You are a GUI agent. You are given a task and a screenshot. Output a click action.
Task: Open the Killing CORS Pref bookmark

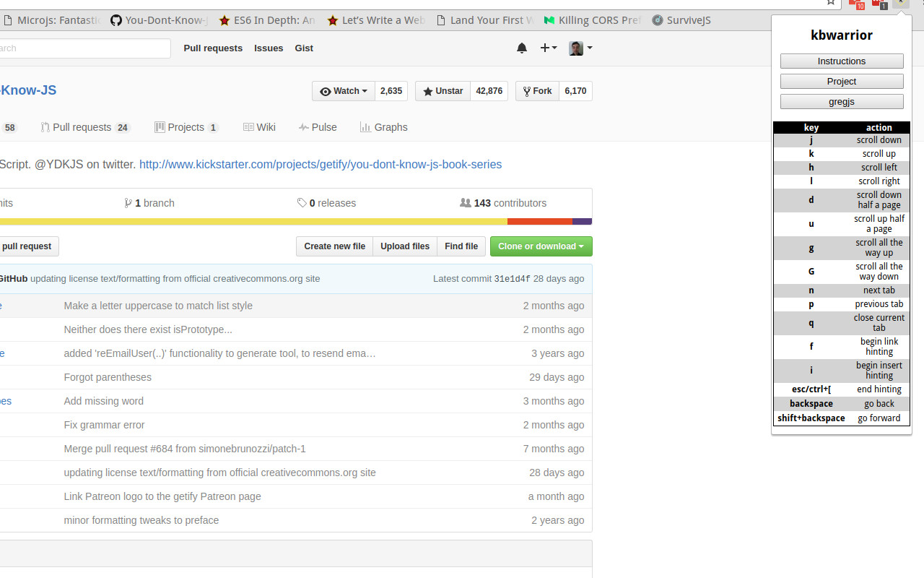[x=593, y=20]
